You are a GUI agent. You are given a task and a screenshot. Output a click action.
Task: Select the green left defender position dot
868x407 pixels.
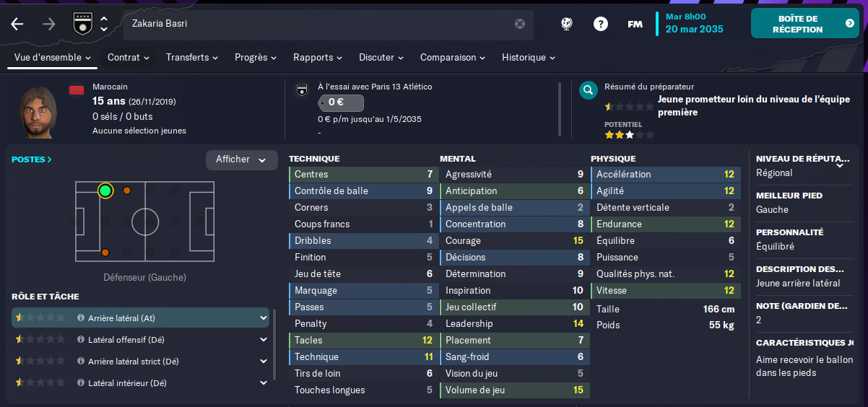(x=105, y=191)
